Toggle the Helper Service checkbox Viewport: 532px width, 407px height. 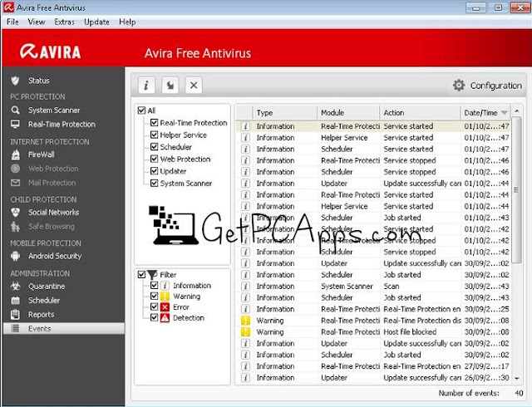154,135
